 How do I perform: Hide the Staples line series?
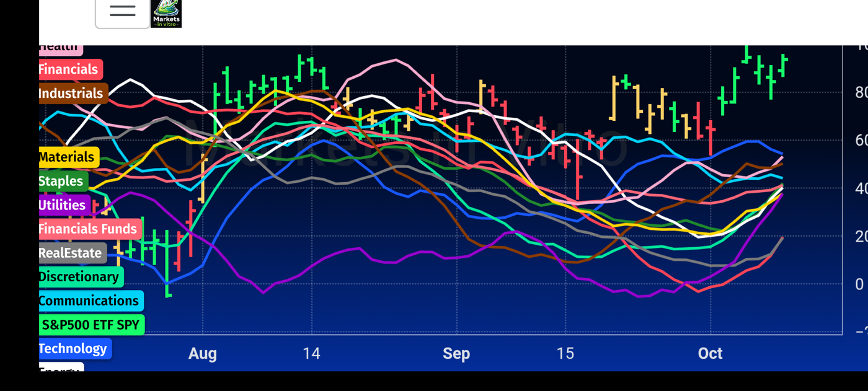[63, 182]
